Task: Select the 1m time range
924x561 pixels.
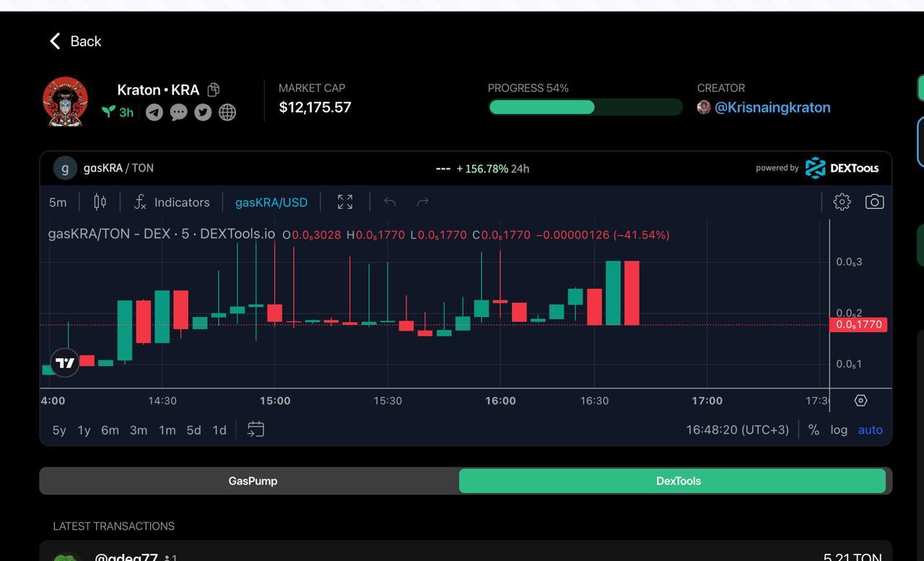Action: (x=167, y=430)
